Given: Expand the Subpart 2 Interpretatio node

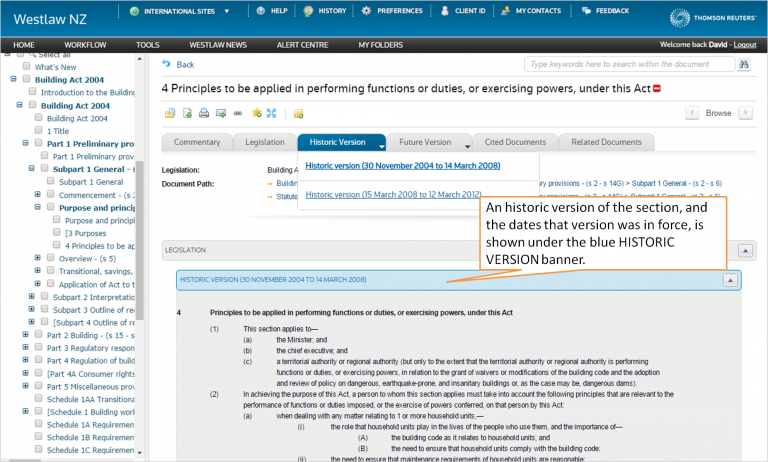Looking at the screenshot, I should [x=31, y=296].
